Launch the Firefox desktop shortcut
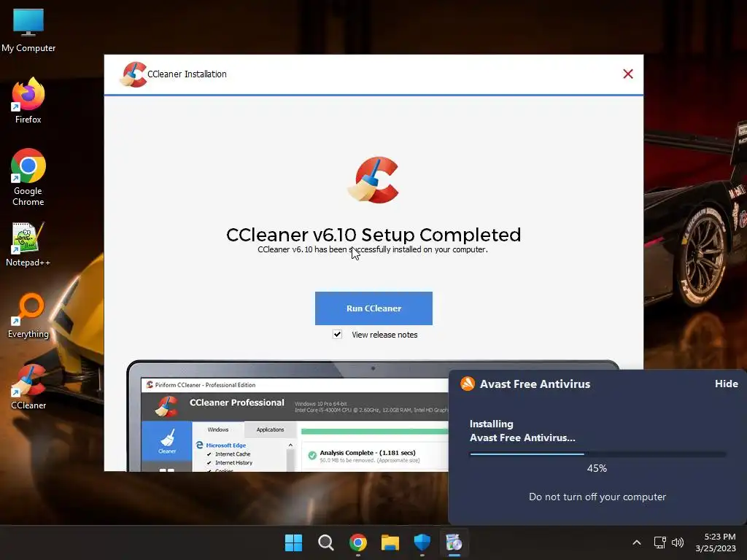747x560 pixels. coord(28,101)
